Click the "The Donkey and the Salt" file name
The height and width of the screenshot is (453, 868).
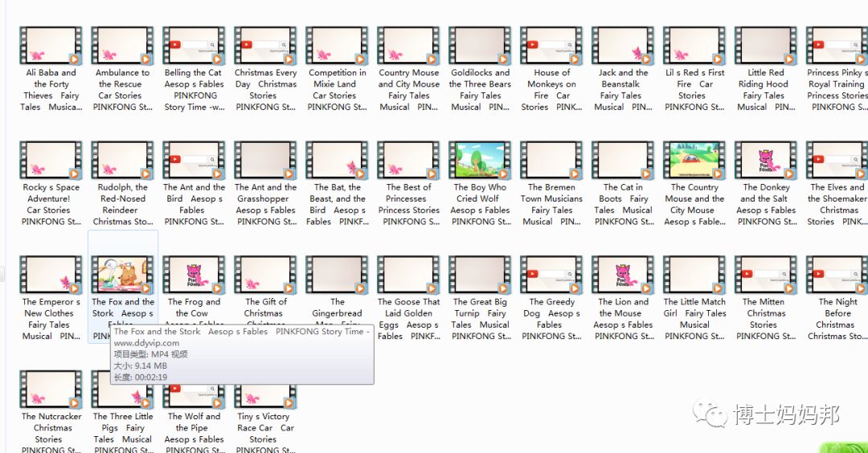tap(766, 204)
